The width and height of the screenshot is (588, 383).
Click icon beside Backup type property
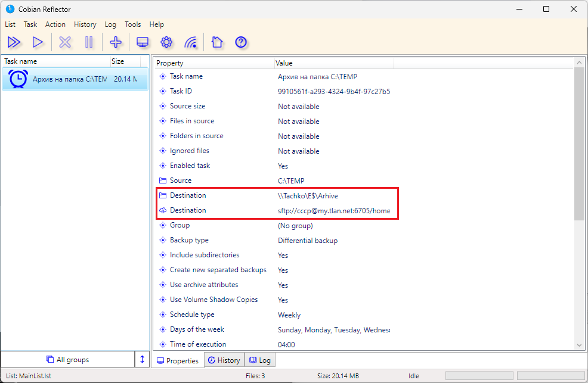pyautogui.click(x=163, y=240)
